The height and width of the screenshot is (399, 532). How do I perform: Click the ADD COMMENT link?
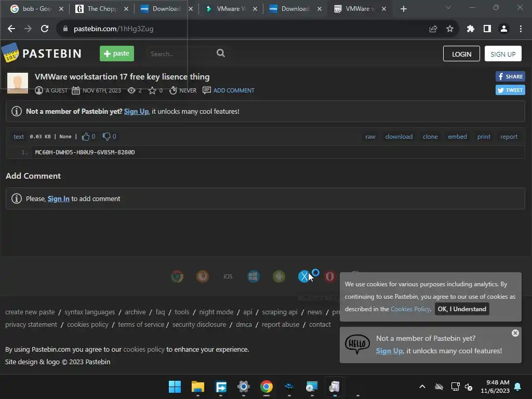tap(234, 90)
